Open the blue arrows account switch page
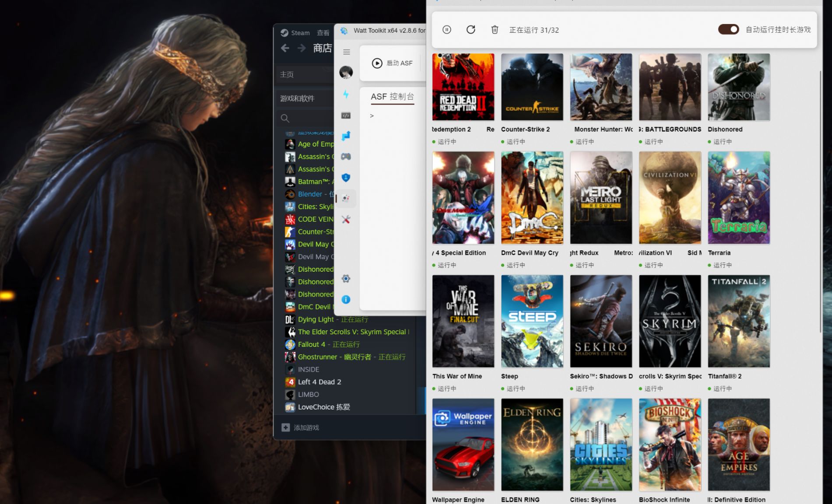This screenshot has width=832, height=504. [346, 136]
